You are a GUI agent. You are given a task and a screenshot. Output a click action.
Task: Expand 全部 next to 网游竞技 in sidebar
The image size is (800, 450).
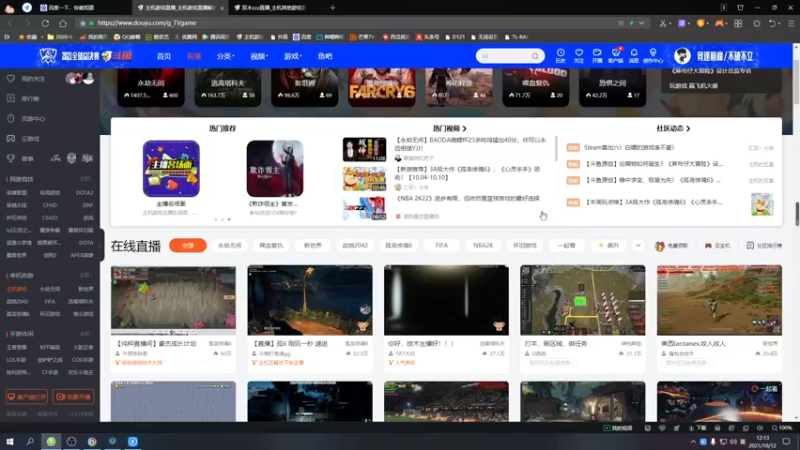pos(85,179)
